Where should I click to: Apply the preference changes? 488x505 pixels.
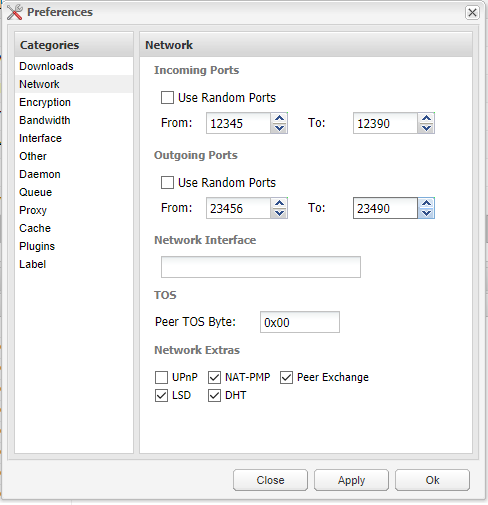351,480
